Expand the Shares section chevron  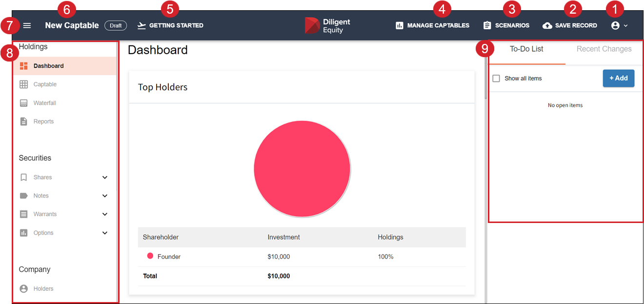pyautogui.click(x=105, y=178)
